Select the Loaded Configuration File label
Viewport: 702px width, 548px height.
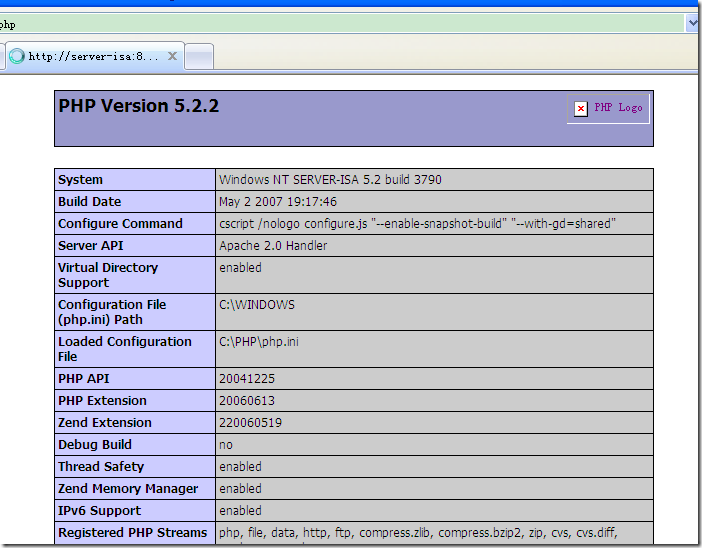pyautogui.click(x=125, y=349)
